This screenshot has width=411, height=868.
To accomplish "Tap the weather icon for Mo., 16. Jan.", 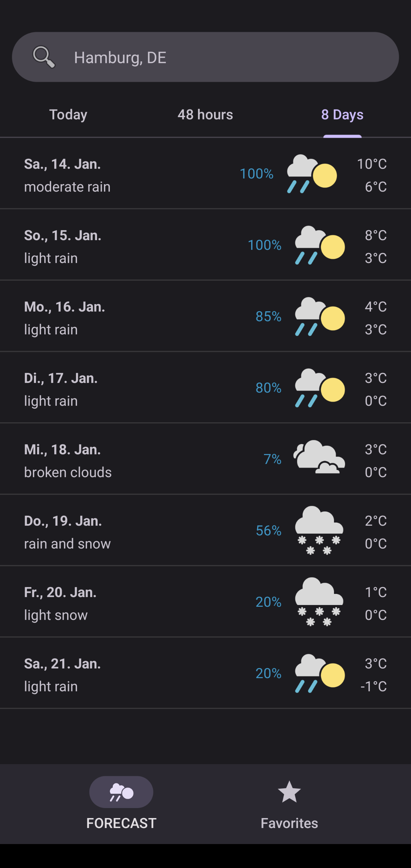I will (320, 317).
